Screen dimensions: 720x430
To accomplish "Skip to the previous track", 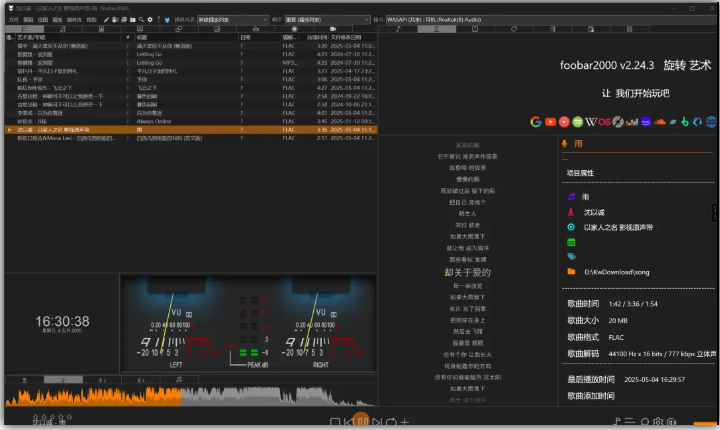I will coord(349,422).
